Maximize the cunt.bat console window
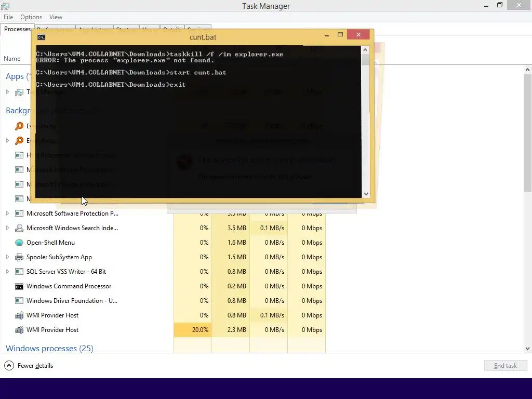532x399 pixels. point(340,35)
